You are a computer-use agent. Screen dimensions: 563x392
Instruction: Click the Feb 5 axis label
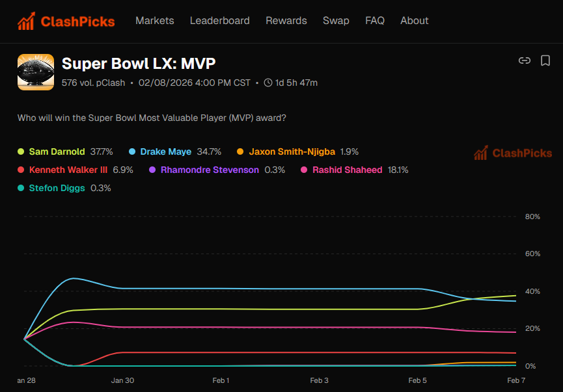coord(418,380)
